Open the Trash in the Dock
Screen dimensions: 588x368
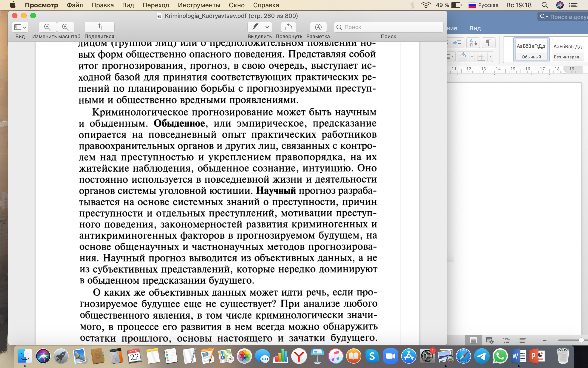(563, 356)
